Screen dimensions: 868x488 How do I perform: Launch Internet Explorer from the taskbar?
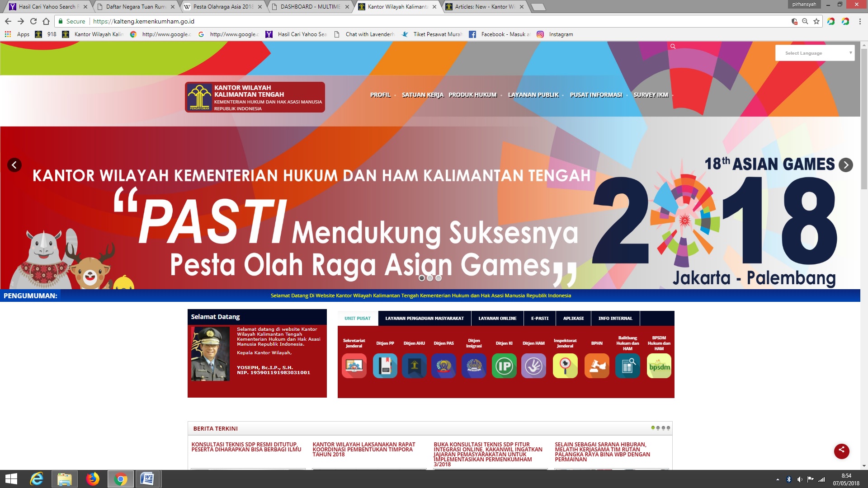37,479
